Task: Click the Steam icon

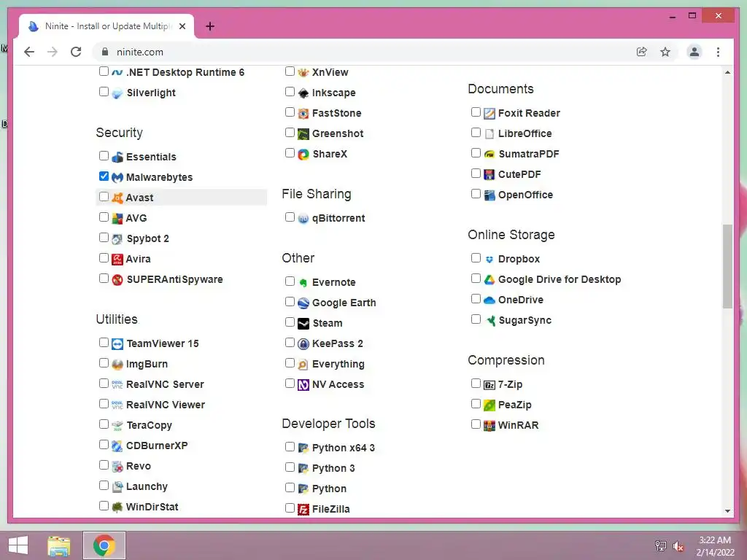Action: (303, 324)
